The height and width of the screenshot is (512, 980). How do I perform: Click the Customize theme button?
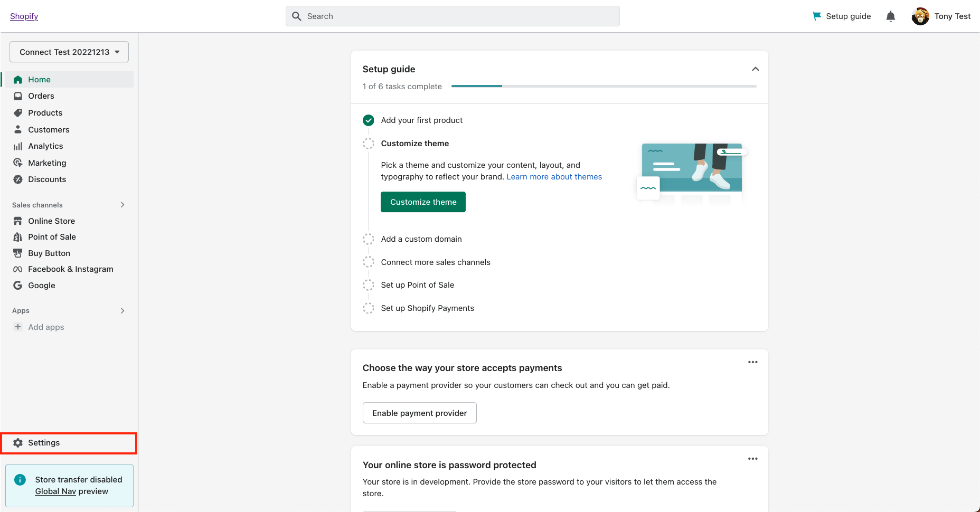pyautogui.click(x=423, y=202)
